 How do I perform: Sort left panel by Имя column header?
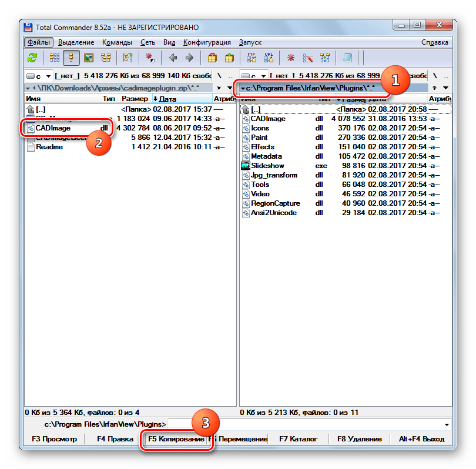coord(62,99)
